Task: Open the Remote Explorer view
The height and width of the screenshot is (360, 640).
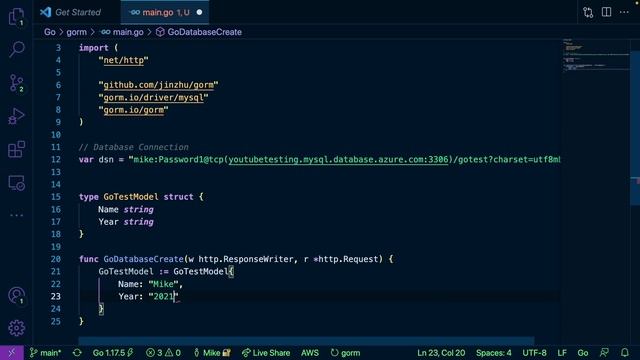Action: [16, 183]
